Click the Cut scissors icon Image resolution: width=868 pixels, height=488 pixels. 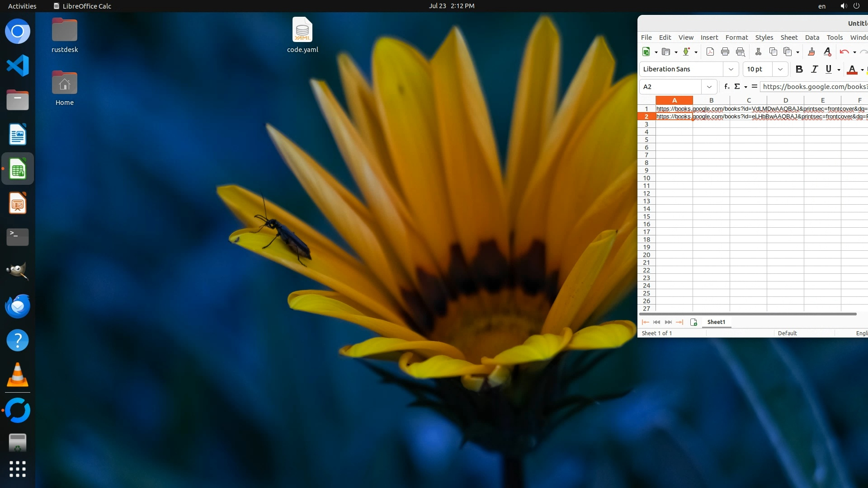click(x=758, y=52)
